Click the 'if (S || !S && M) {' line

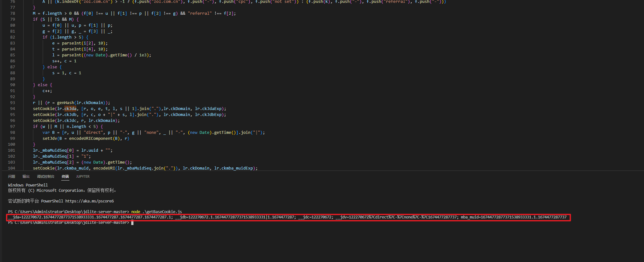pyautogui.click(x=56, y=19)
